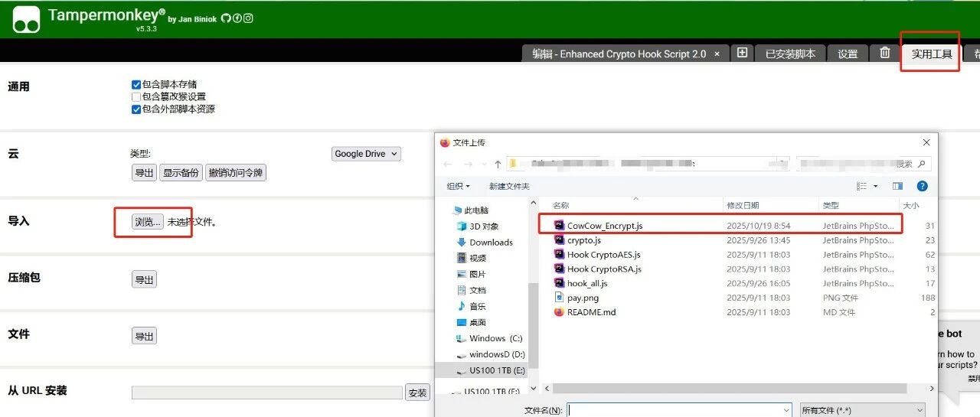
Task: Open the 文件名 combo dropdown arrow
Action: tap(786, 410)
